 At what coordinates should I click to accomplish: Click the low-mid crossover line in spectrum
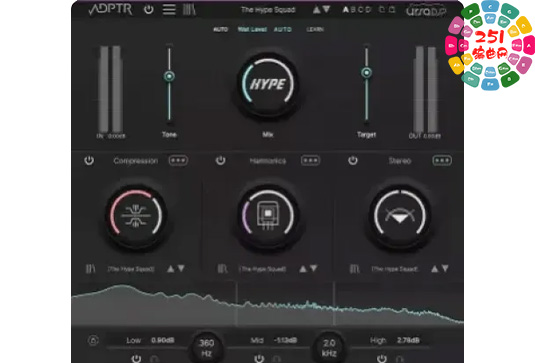[x=237, y=303]
